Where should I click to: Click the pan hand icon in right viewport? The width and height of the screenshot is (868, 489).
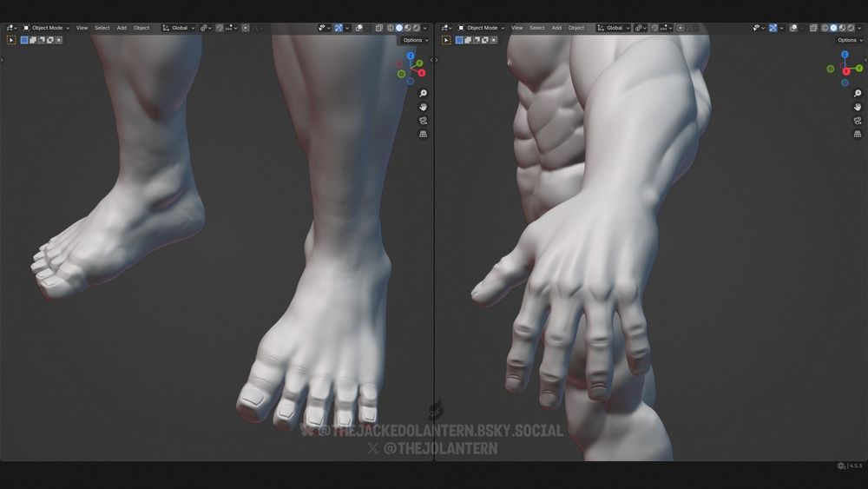click(858, 107)
